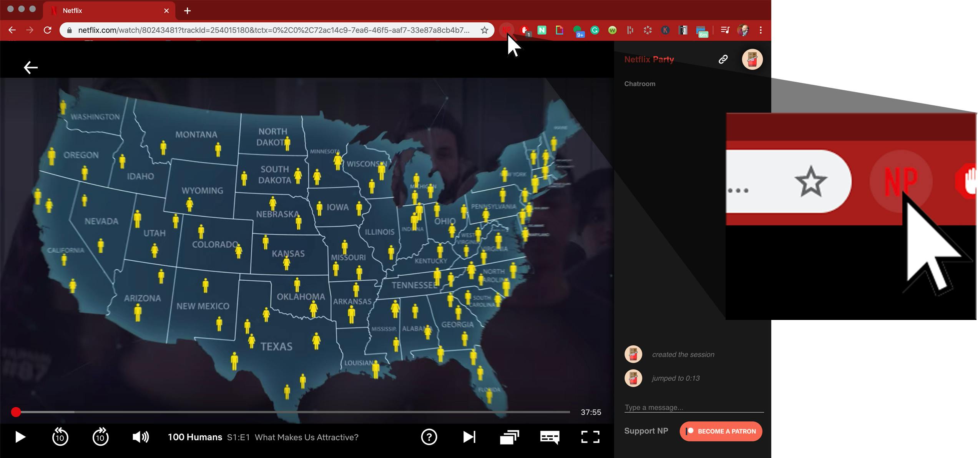Go back with the video back arrow
The image size is (980, 458).
coord(31,68)
